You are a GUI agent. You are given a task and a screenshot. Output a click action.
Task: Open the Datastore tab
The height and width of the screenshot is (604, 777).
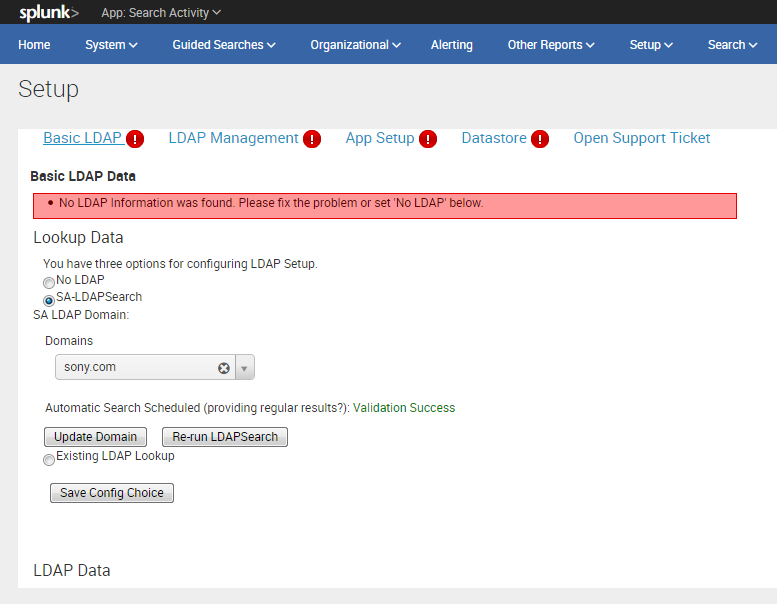pyautogui.click(x=494, y=138)
